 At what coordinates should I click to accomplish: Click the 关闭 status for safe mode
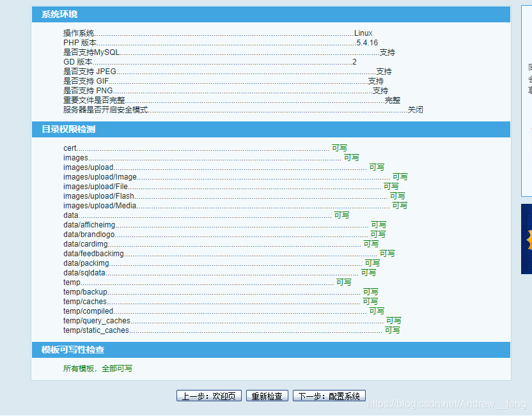pos(416,109)
